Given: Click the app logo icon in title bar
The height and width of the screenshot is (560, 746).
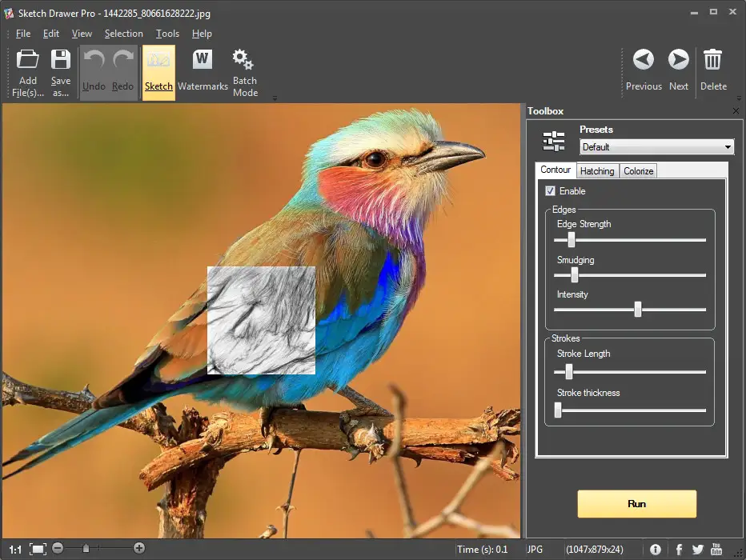Looking at the screenshot, I should pos(9,14).
